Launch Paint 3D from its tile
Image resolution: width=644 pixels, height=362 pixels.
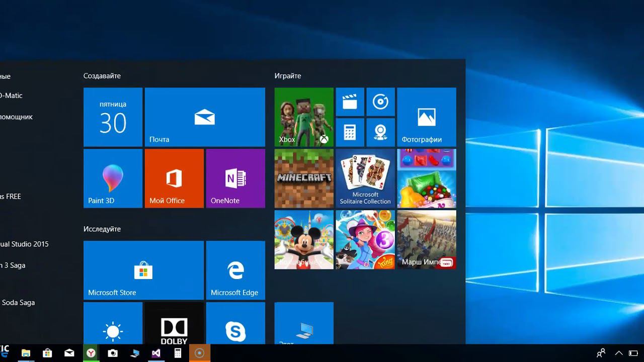(113, 178)
